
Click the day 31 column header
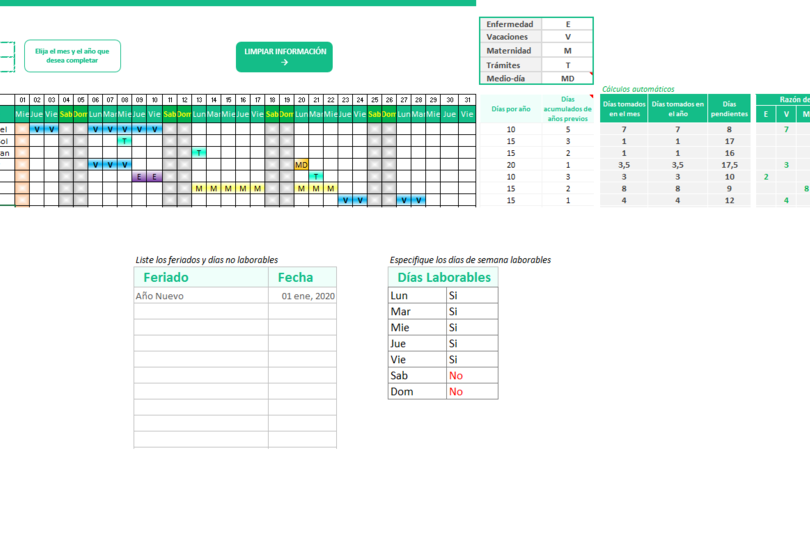pyautogui.click(x=467, y=100)
